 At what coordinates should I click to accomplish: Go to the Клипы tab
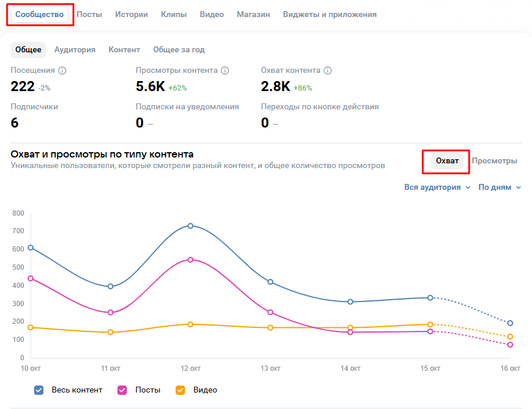(x=174, y=14)
